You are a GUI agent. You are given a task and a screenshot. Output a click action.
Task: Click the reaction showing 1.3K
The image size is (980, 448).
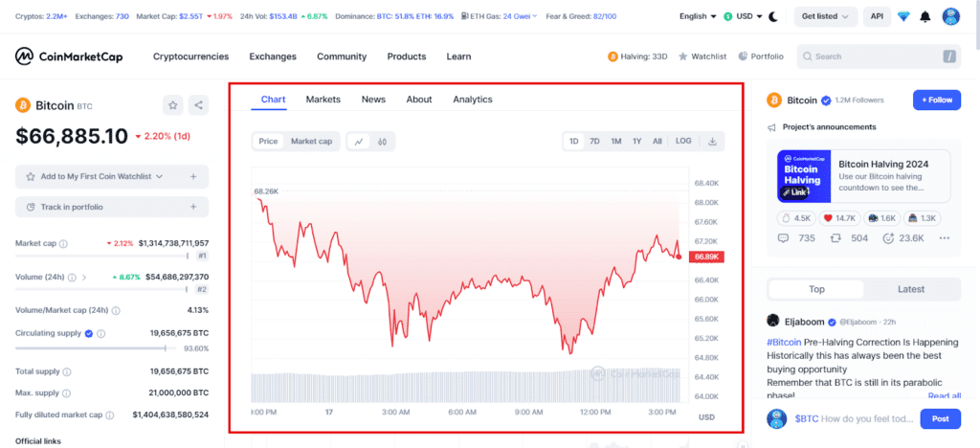click(x=923, y=218)
